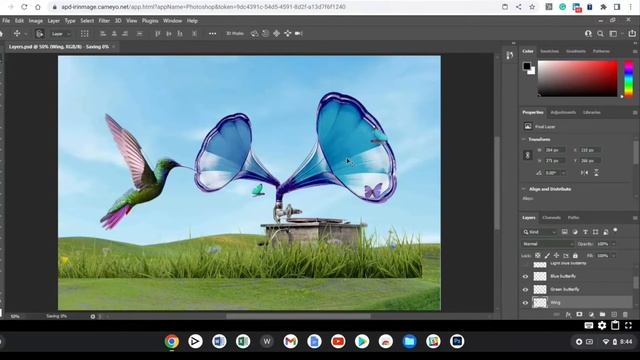Viewport: 640px width, 360px height.
Task: Collapse the Transform section
Action: (524, 139)
